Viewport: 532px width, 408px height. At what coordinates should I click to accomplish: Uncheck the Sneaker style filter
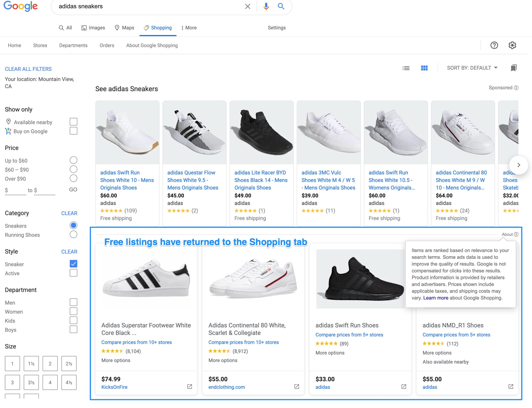(73, 264)
